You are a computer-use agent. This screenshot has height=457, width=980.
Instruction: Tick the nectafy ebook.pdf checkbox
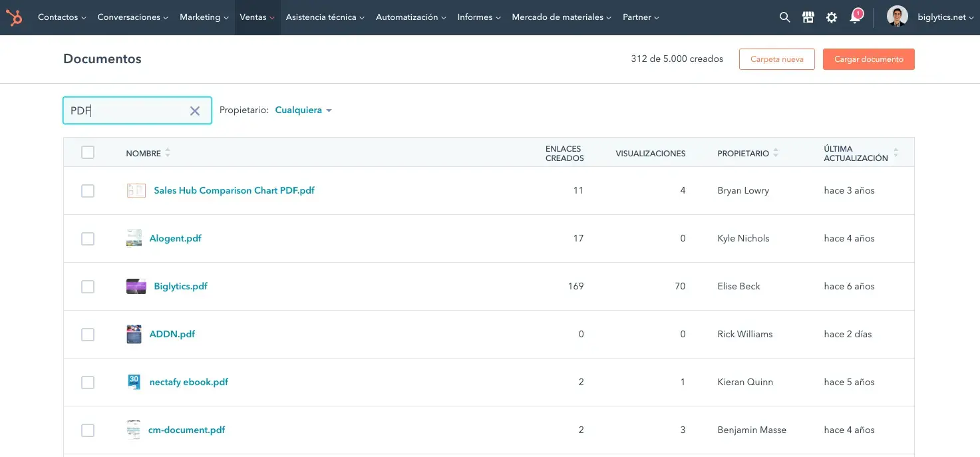click(88, 382)
